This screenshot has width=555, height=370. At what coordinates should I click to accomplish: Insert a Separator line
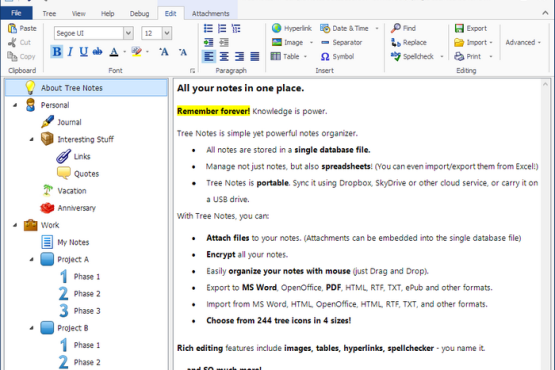point(341,42)
